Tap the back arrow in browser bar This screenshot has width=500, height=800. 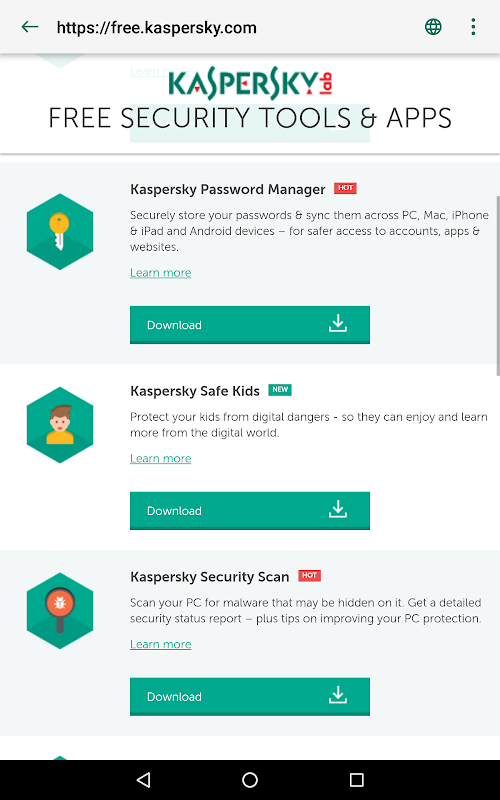point(30,27)
